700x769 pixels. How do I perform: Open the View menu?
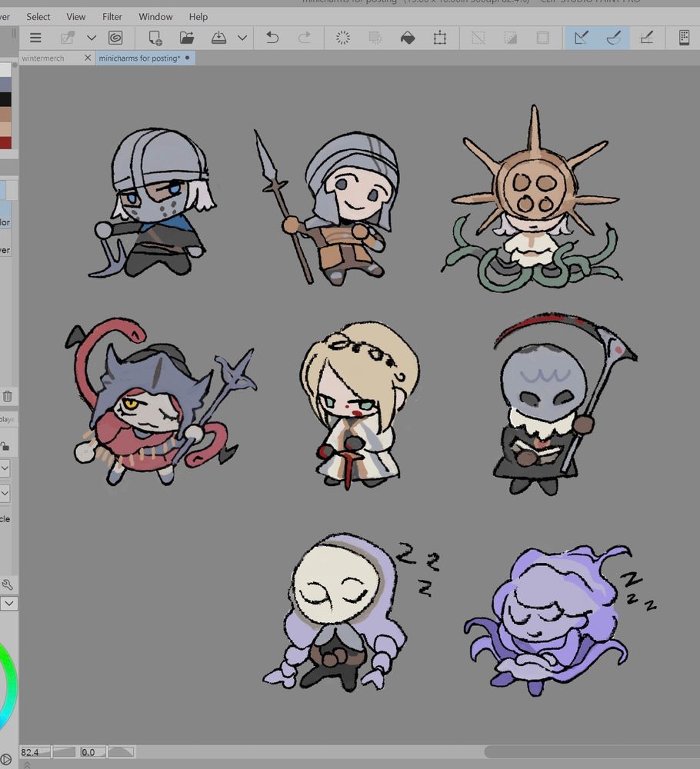point(76,17)
